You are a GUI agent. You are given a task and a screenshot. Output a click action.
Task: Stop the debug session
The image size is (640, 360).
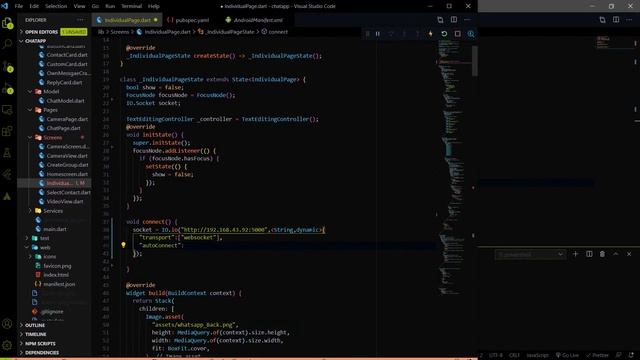[458, 34]
